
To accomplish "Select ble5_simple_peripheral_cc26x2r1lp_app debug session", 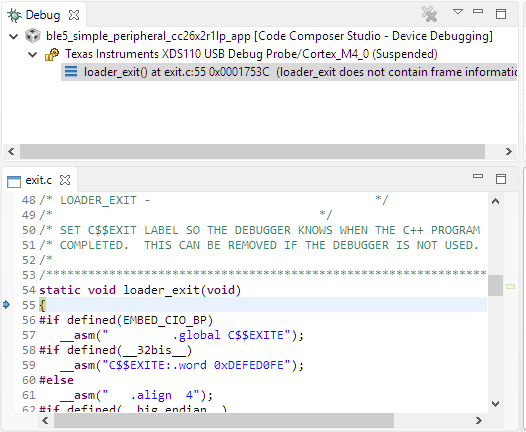I will 269,36.
